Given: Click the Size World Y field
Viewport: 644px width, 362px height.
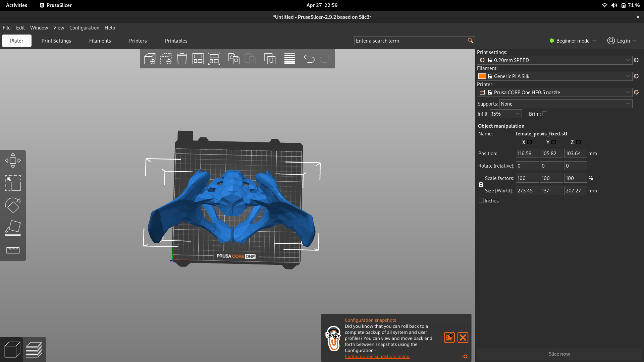Looking at the screenshot, I should click(x=551, y=190).
